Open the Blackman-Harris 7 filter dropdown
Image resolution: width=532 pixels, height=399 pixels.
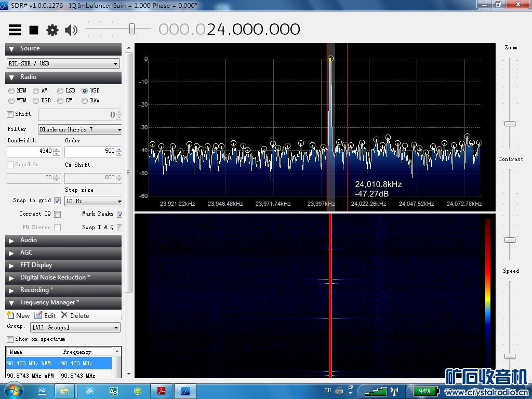pyautogui.click(x=80, y=129)
